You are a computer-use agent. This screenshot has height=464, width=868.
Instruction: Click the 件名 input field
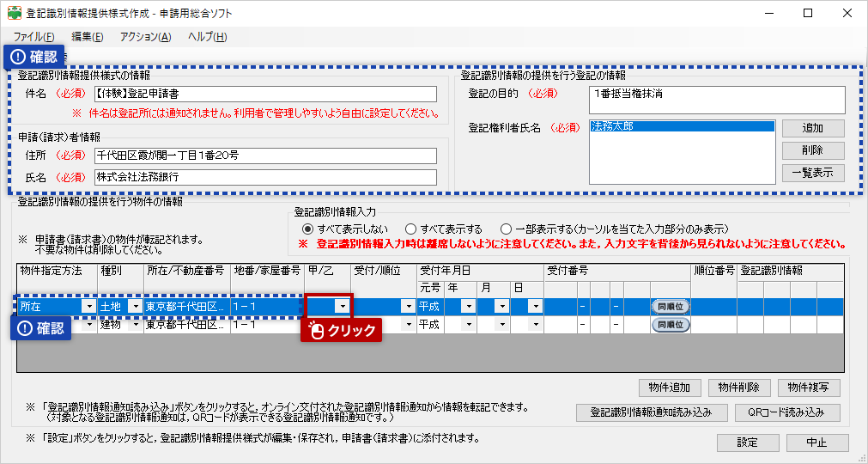coord(265,94)
